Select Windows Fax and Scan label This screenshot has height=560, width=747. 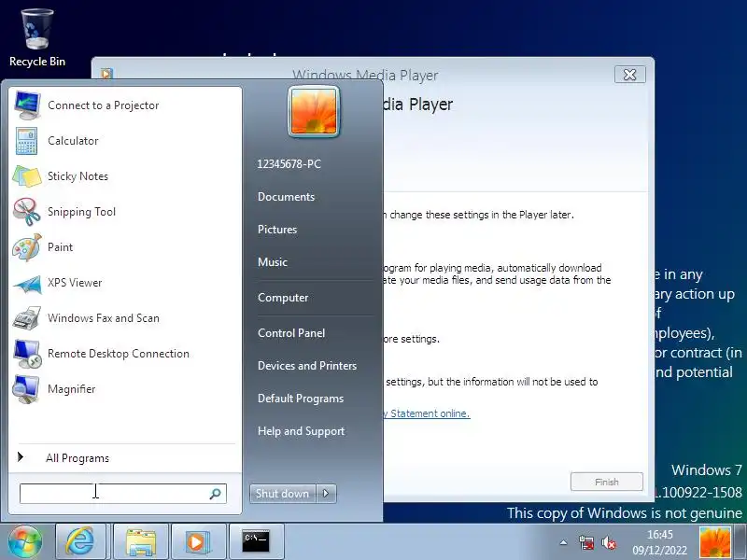[x=104, y=318]
